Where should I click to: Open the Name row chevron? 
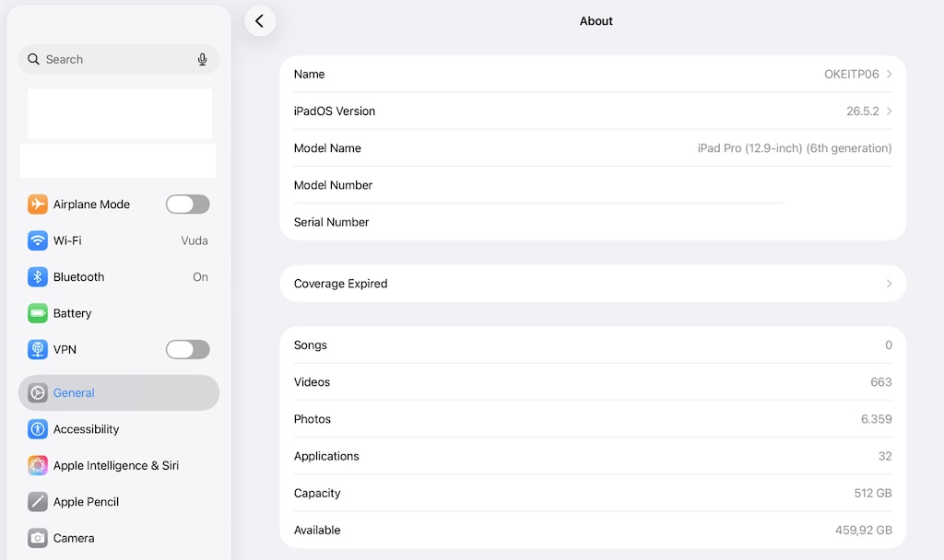890,74
